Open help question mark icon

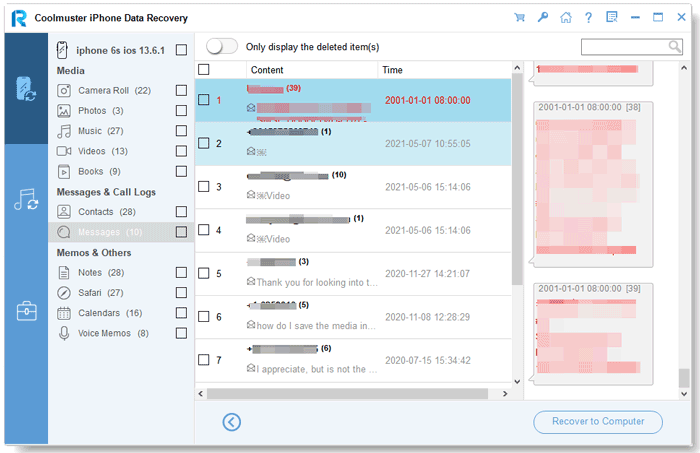pyautogui.click(x=588, y=17)
